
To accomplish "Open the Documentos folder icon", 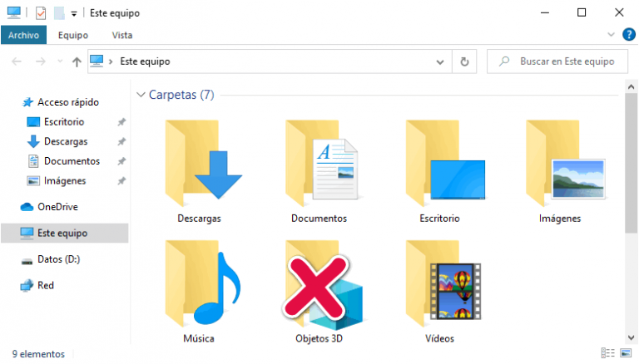I will (319, 165).
